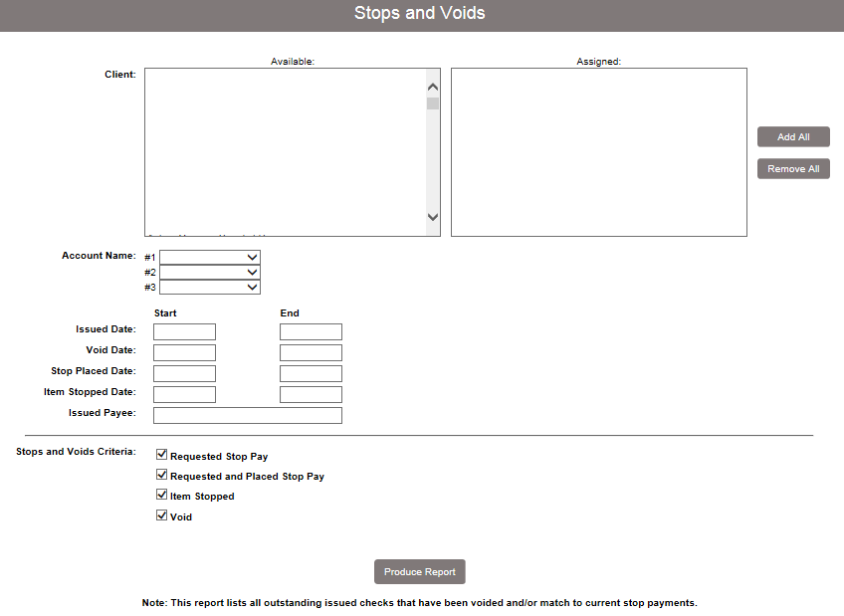Uncheck Requested and Placed Stop Pay
The width and height of the screenshot is (844, 616).
coord(161,475)
